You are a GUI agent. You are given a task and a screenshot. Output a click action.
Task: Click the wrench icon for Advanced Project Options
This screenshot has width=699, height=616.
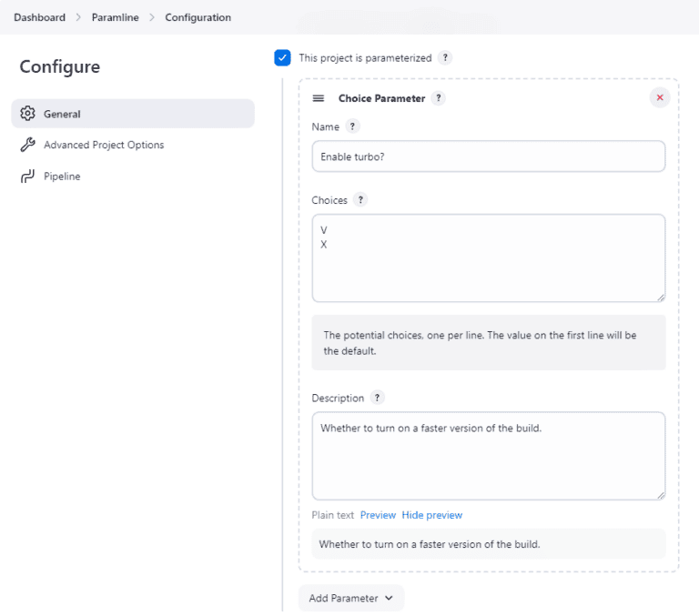[x=27, y=145]
